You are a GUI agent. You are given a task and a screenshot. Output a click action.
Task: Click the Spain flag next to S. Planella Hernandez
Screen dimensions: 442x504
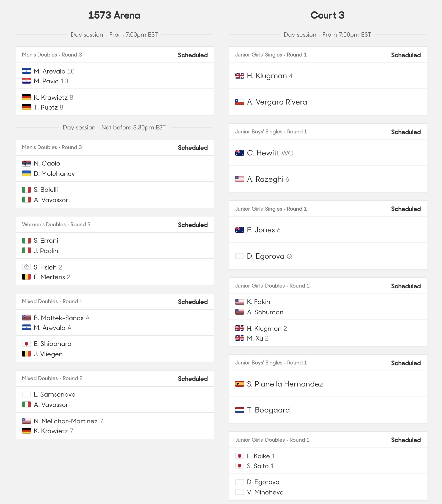(x=240, y=384)
